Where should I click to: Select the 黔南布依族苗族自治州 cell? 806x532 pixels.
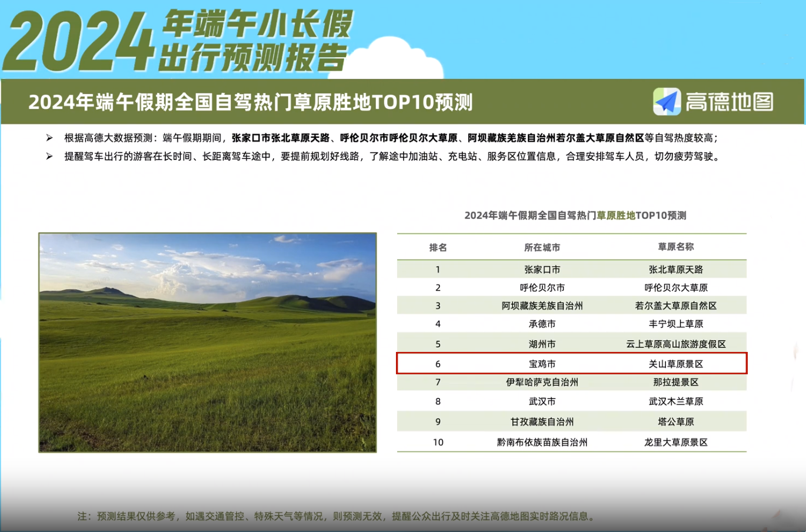click(542, 443)
